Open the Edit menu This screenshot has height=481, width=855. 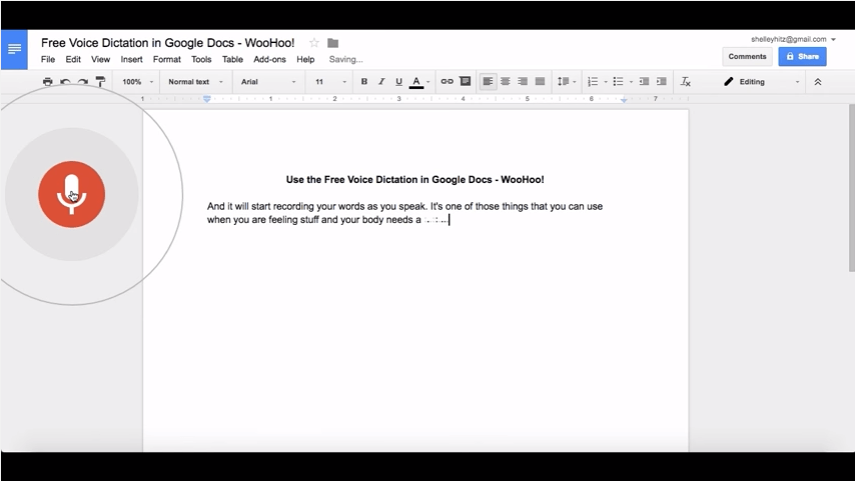(x=73, y=59)
